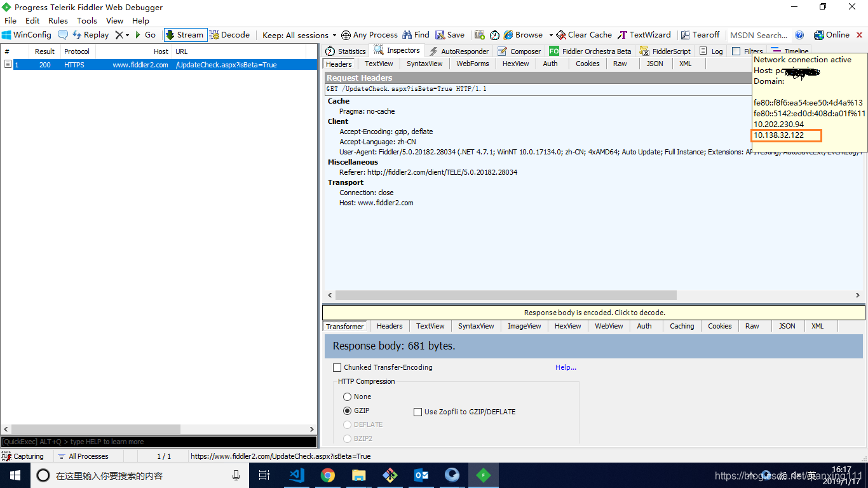Click session list horizontal scrollbar
Viewport: 868px width, 488px height.
pyautogui.click(x=95, y=430)
